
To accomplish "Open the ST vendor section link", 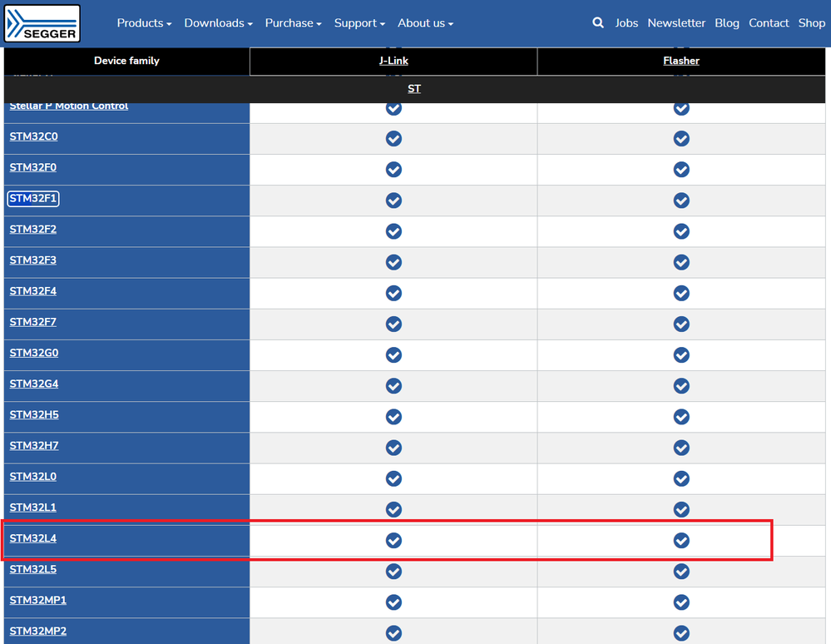I will point(414,88).
